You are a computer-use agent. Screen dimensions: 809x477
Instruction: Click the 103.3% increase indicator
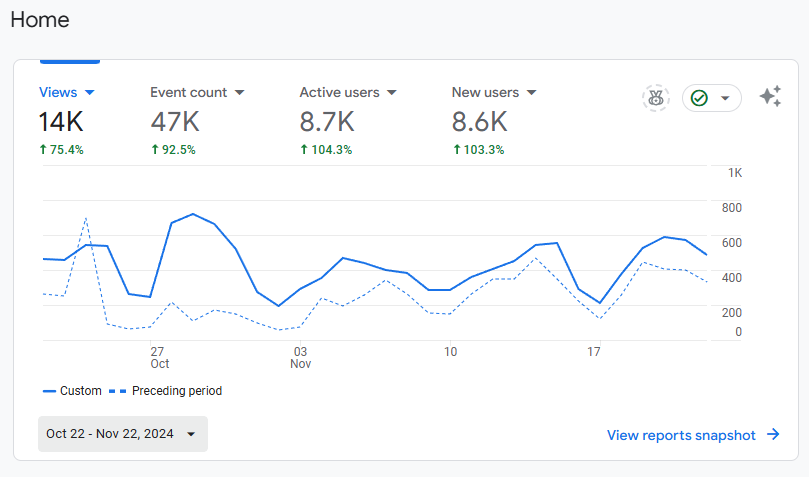[x=479, y=150]
